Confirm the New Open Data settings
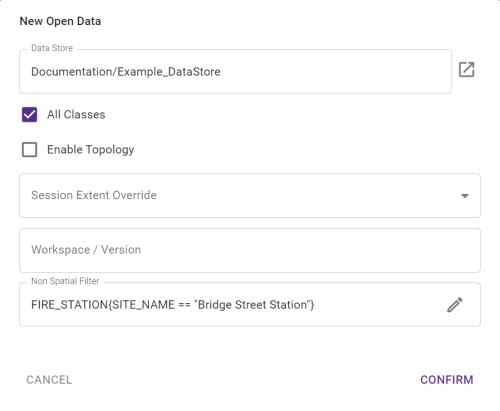The image size is (500, 411). (447, 380)
